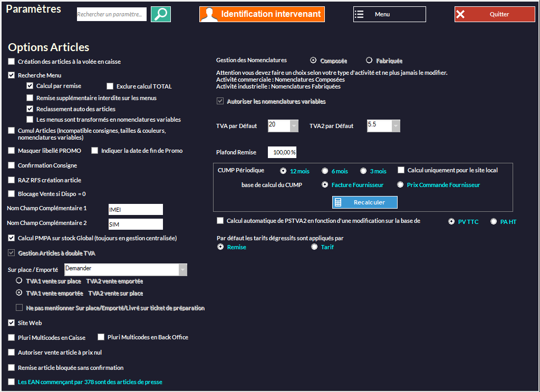Viewport: 540px width, 392px height.
Task: Open the Menu button
Action: tap(389, 14)
